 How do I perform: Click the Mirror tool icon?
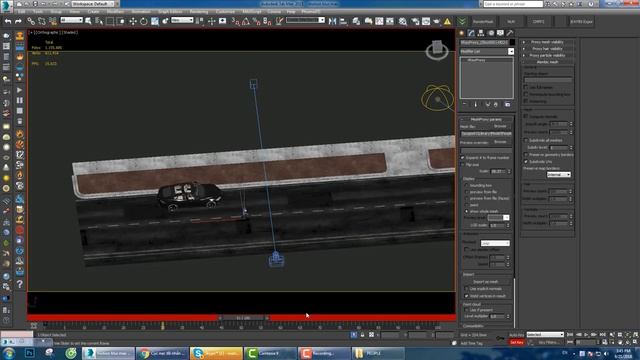pos(333,21)
